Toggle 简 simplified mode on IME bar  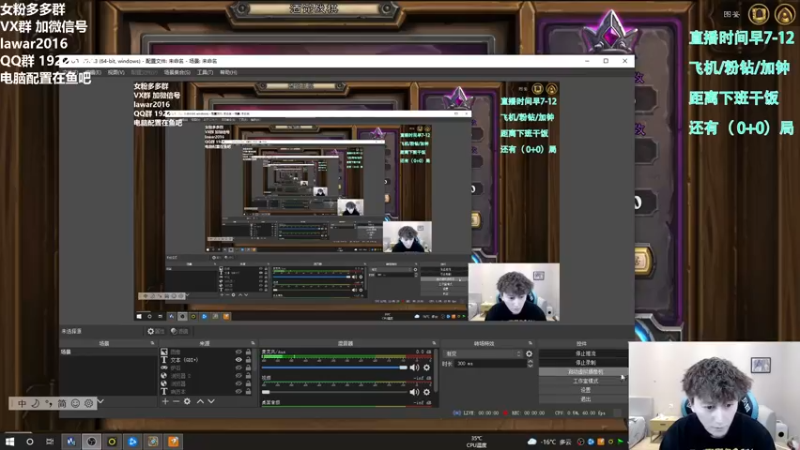point(62,404)
